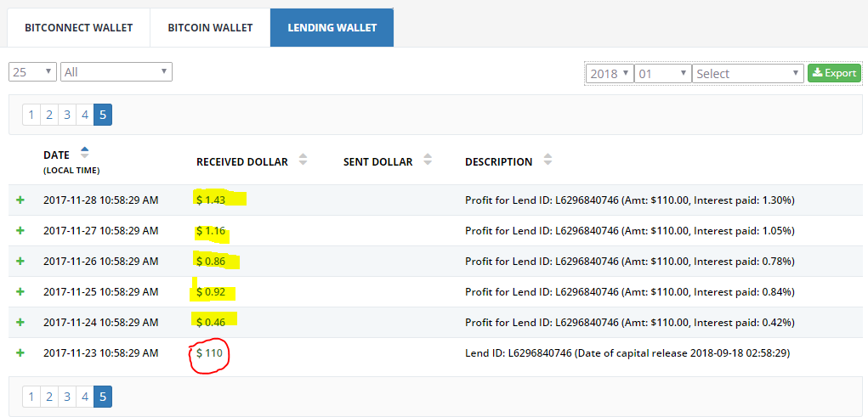Select page 5 in top pagination
The width and height of the screenshot is (868, 417).
[103, 115]
